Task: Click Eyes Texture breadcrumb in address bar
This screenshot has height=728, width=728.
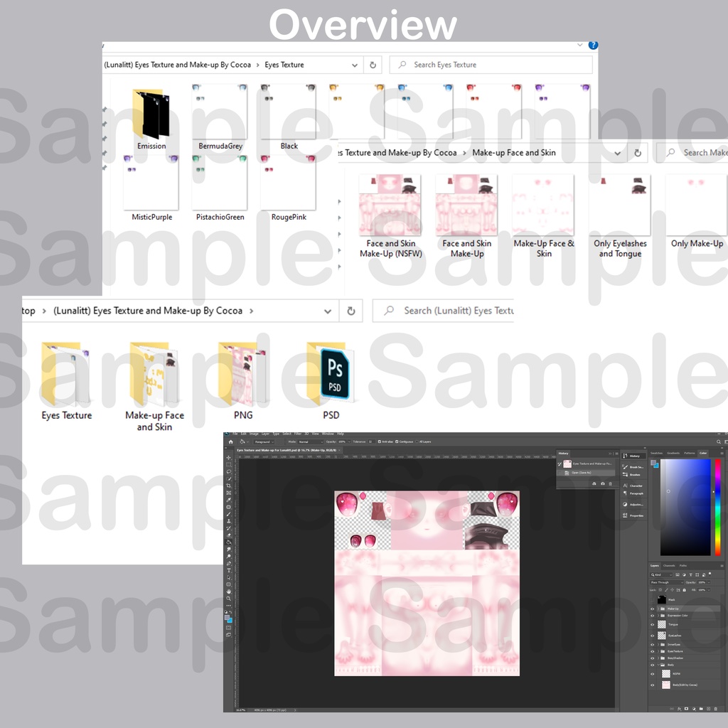Action: coord(284,65)
